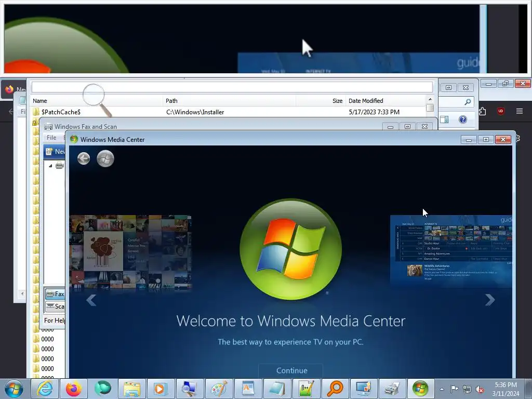Click the Media Center back arrow button

[x=84, y=158]
